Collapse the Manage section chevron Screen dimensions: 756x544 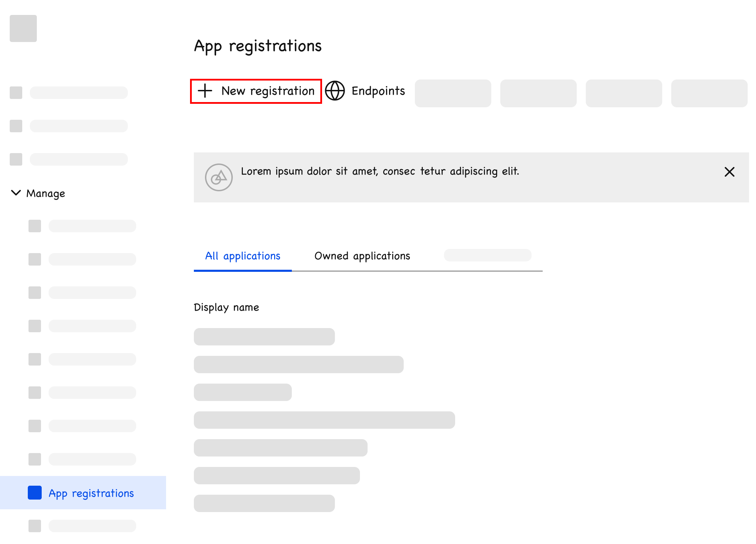pyautogui.click(x=16, y=193)
